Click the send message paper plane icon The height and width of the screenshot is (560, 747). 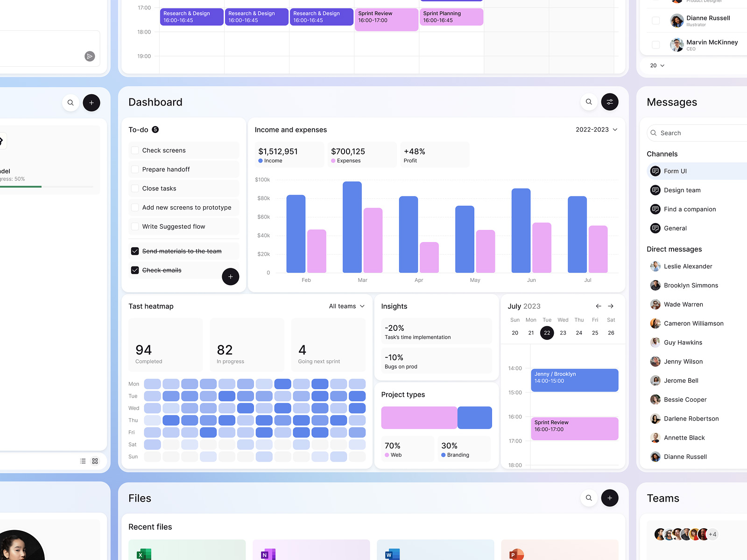pos(90,56)
